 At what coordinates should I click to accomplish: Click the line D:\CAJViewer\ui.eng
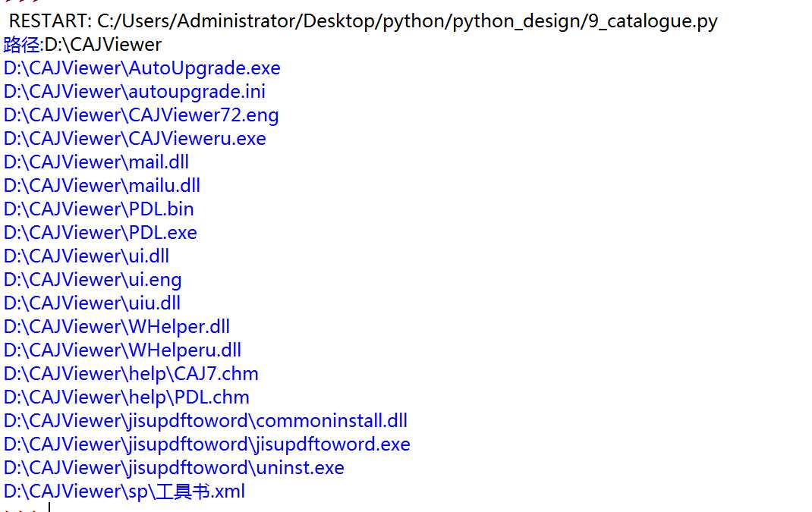92,280
